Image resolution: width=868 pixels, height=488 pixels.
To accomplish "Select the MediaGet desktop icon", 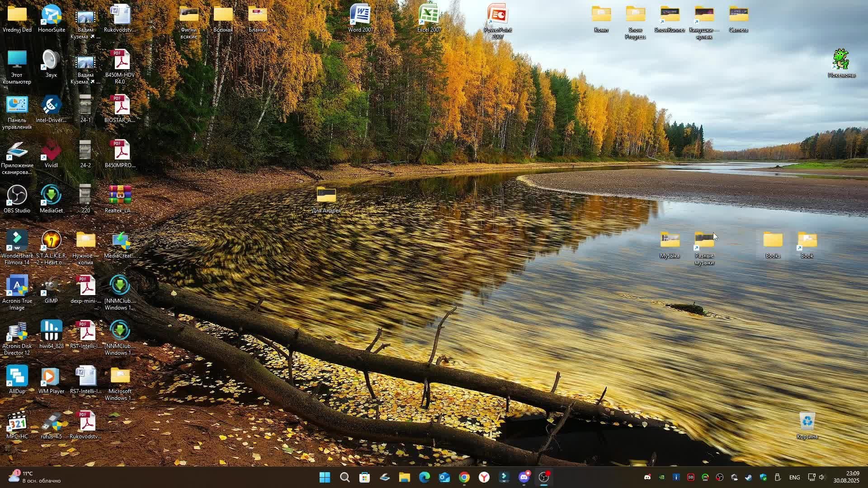I will (x=51, y=196).
